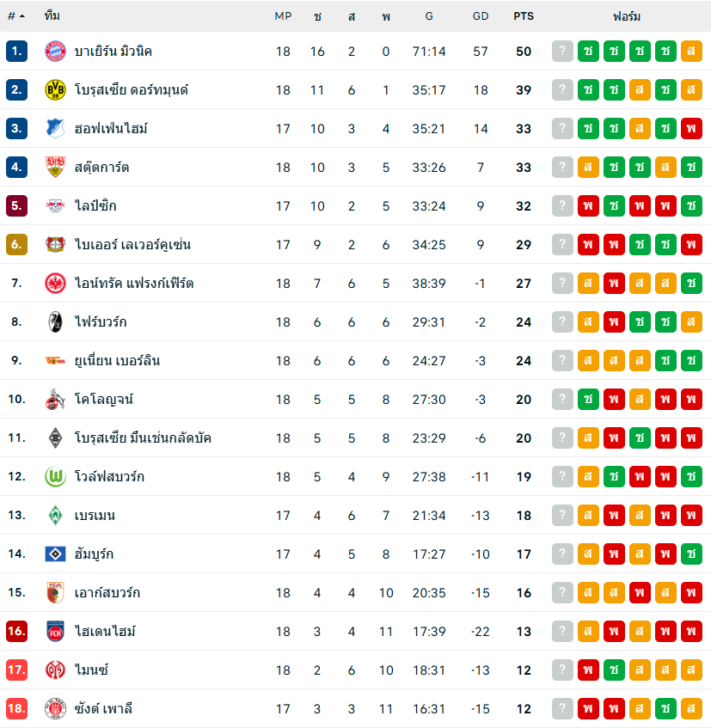Select the Hoffenheim team logo
Screen dimensions: 711x728
coord(55,129)
